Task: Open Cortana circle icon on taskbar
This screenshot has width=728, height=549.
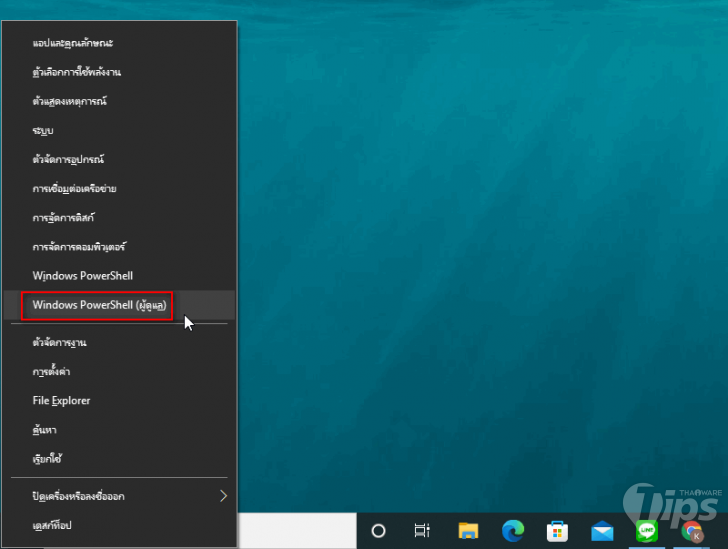Action: point(378,530)
